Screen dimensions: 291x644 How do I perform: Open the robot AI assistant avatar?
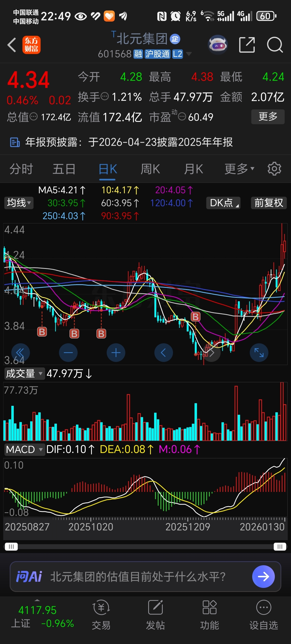point(218,45)
